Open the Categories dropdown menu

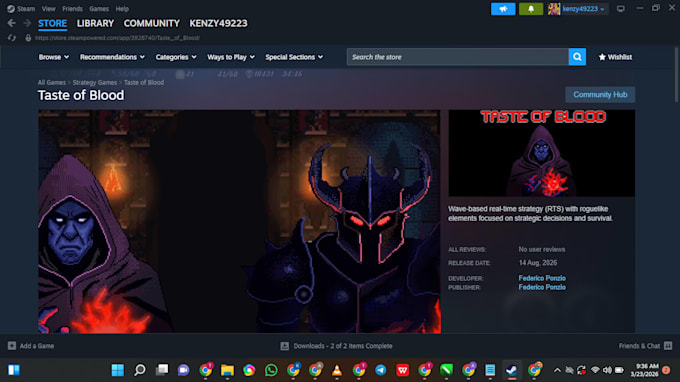(x=176, y=57)
